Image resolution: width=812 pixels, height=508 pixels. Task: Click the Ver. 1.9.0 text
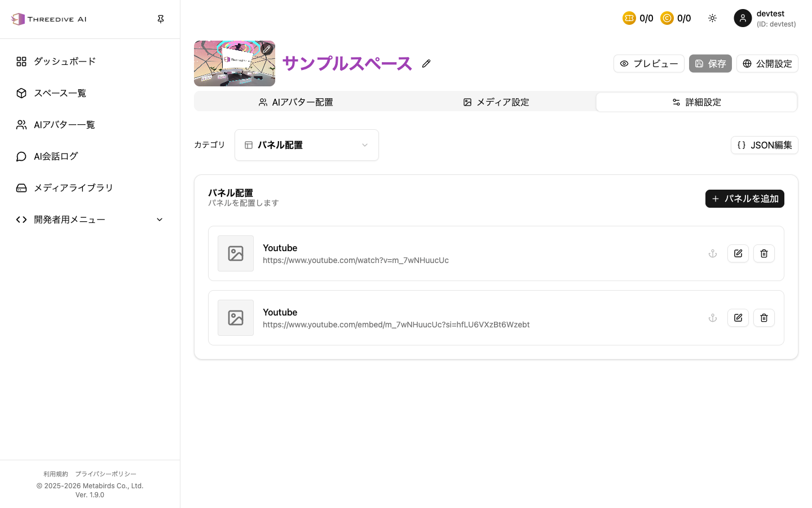click(x=90, y=495)
